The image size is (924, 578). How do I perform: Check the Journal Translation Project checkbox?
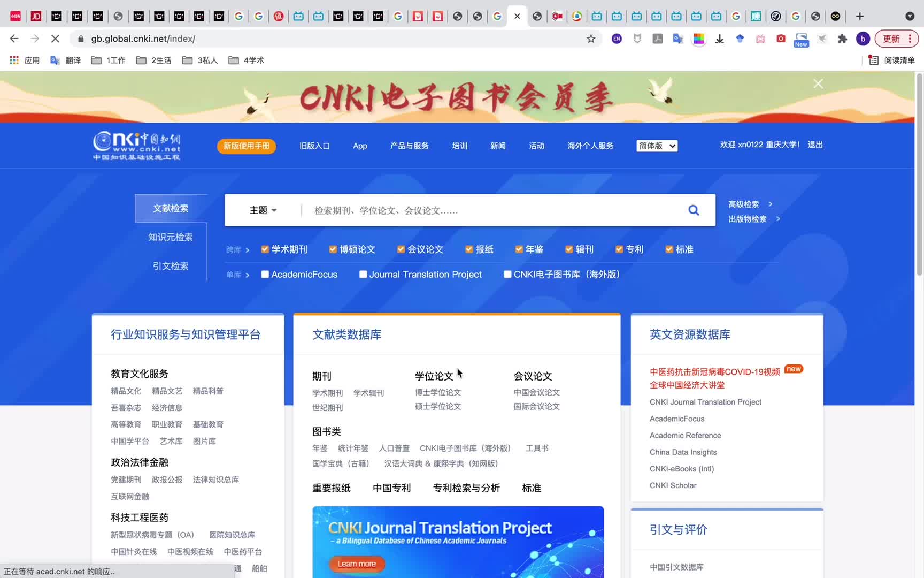click(363, 275)
